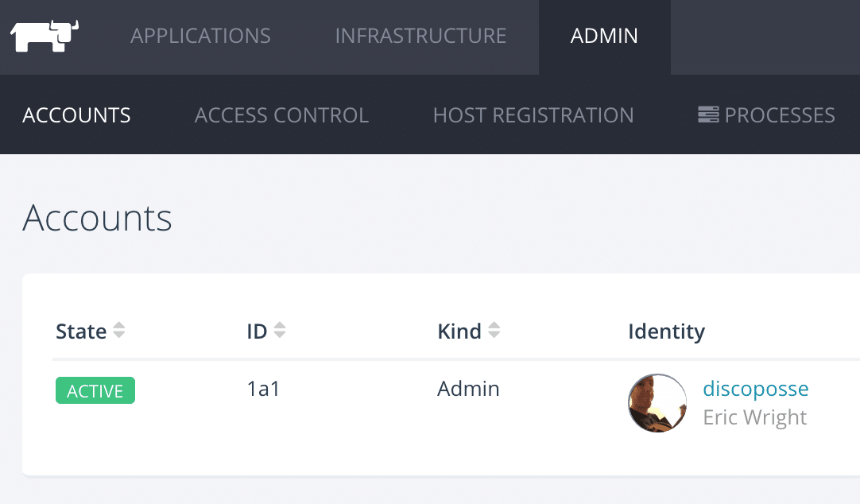Toggle the sort arrows next to ID

click(x=279, y=331)
